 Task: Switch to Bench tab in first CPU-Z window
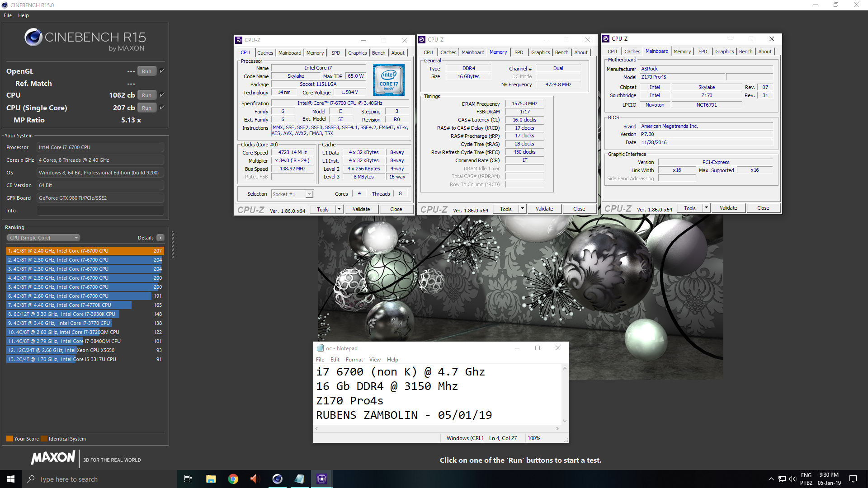pyautogui.click(x=379, y=53)
